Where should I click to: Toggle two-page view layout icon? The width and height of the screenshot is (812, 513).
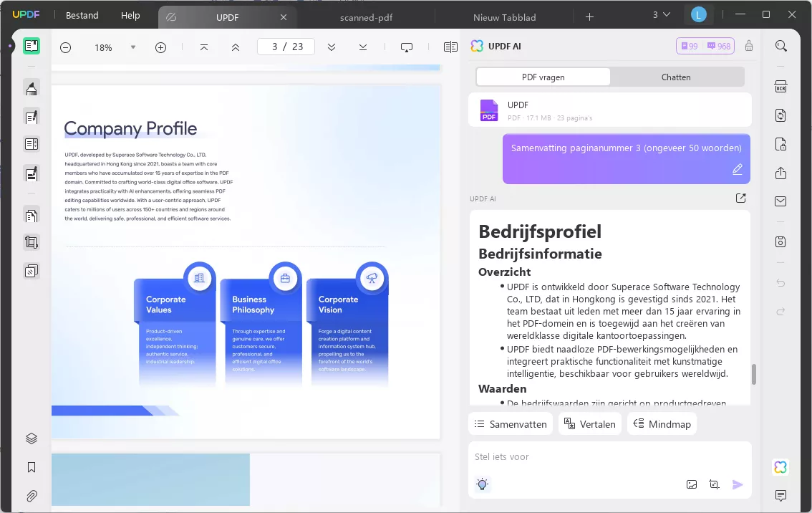tap(450, 47)
